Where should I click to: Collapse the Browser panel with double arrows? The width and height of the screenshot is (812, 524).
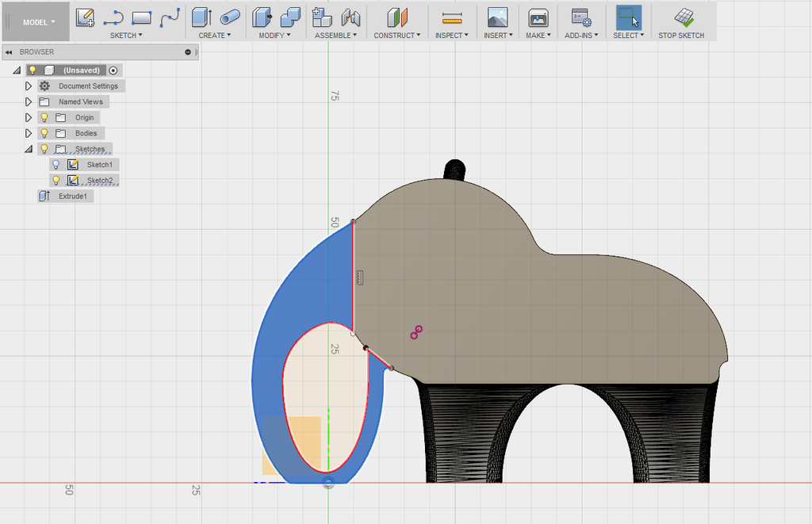[8, 52]
